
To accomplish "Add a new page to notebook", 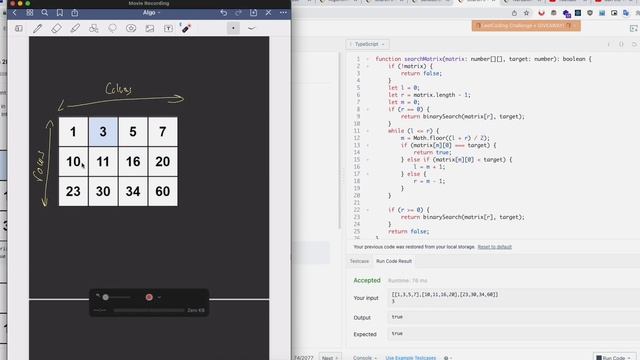I will pyautogui.click(x=253, y=13).
